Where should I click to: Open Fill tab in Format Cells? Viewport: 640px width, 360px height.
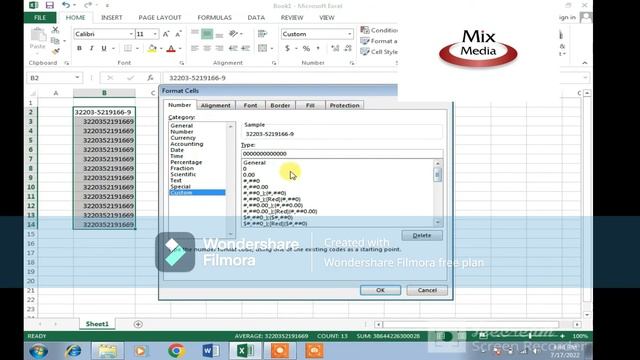[x=310, y=105]
